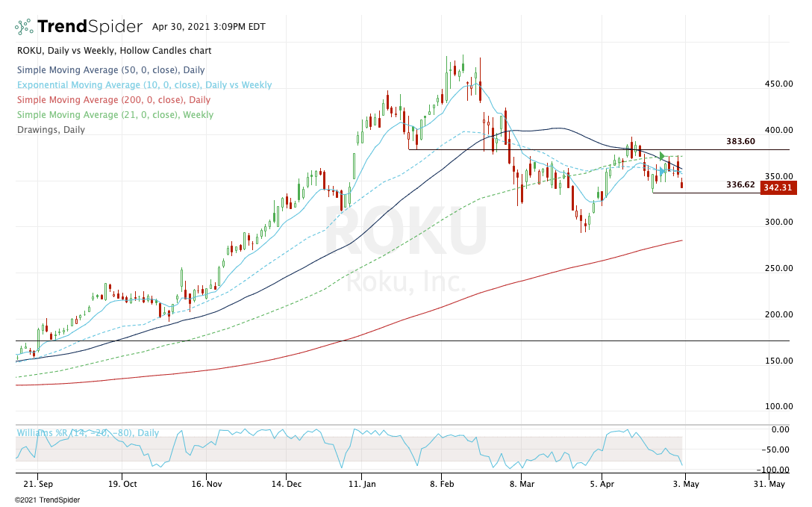Click the '14. Dec' date axis label
812x507 pixels.
click(x=286, y=484)
